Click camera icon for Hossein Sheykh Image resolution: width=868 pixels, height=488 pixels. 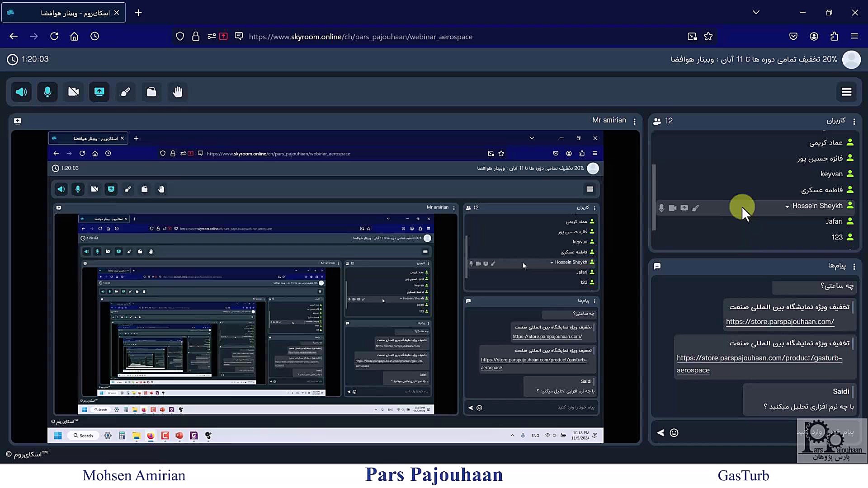pos(673,208)
